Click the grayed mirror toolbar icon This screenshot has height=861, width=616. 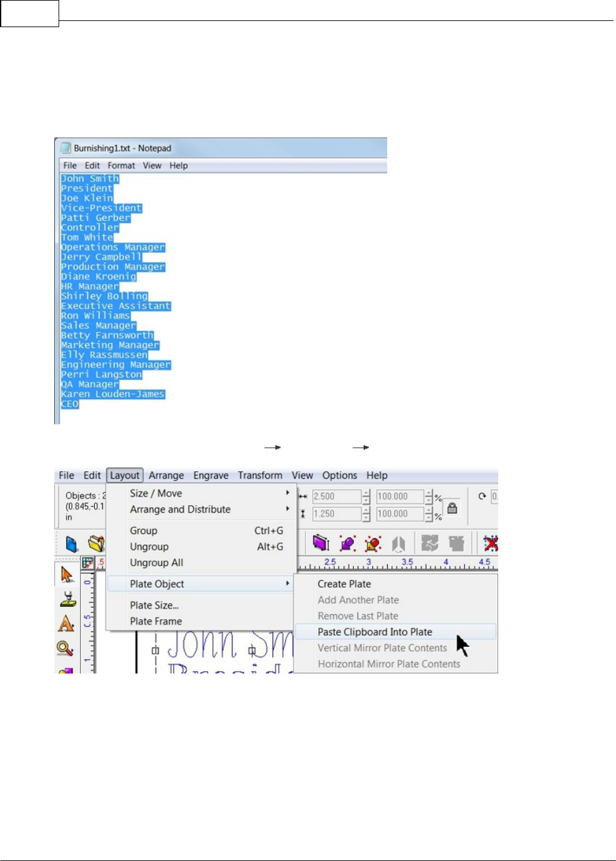[398, 543]
